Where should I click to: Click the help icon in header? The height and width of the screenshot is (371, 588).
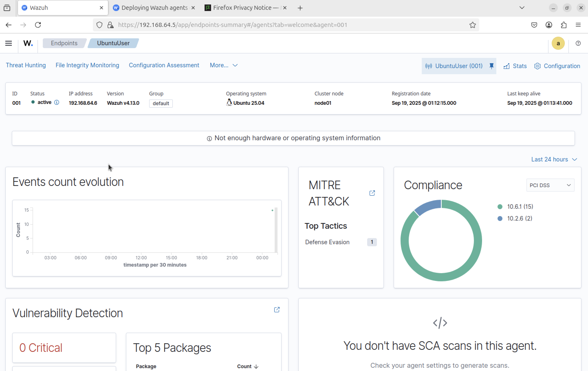[578, 43]
